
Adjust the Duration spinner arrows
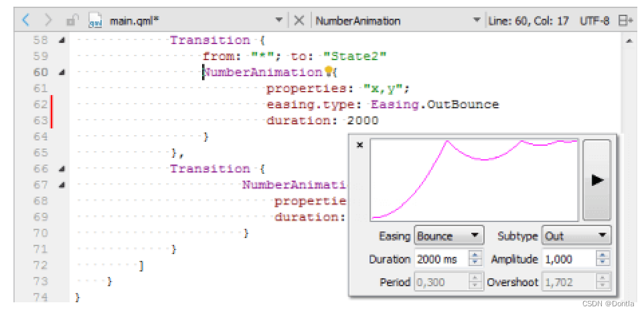point(475,259)
